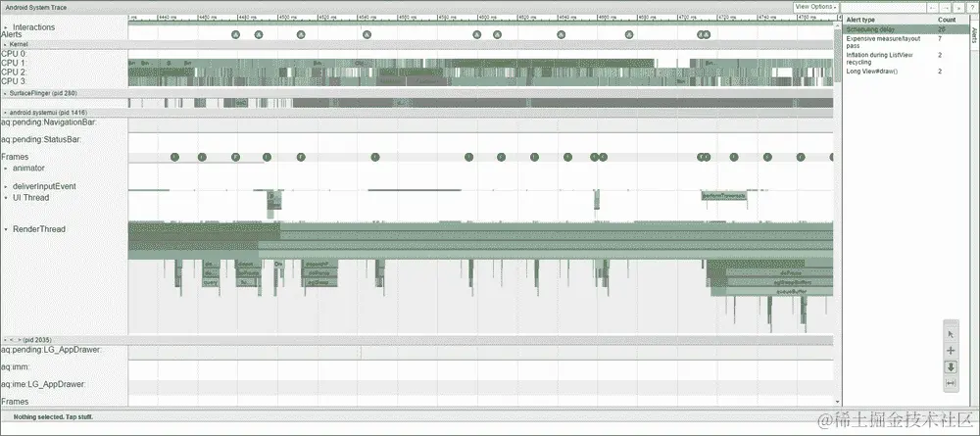Expand the animator row
The height and width of the screenshot is (436, 980).
pyautogui.click(x=6, y=169)
